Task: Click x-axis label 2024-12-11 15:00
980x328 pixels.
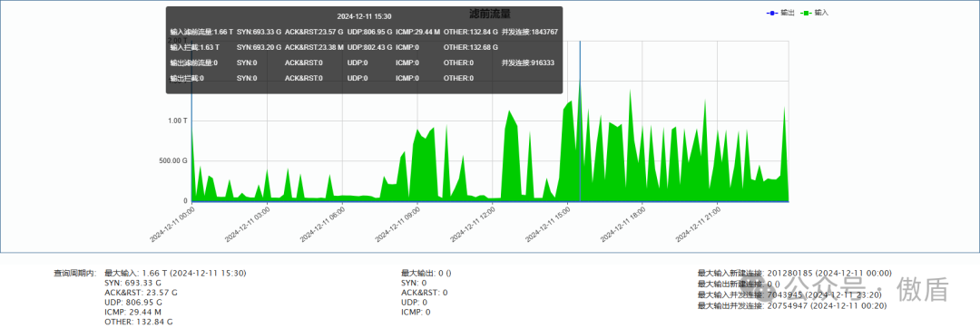Action: point(547,225)
